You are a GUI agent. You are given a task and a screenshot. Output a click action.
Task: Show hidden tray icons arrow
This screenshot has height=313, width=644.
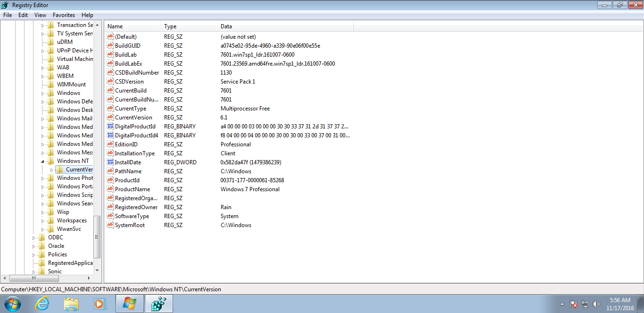pos(562,304)
